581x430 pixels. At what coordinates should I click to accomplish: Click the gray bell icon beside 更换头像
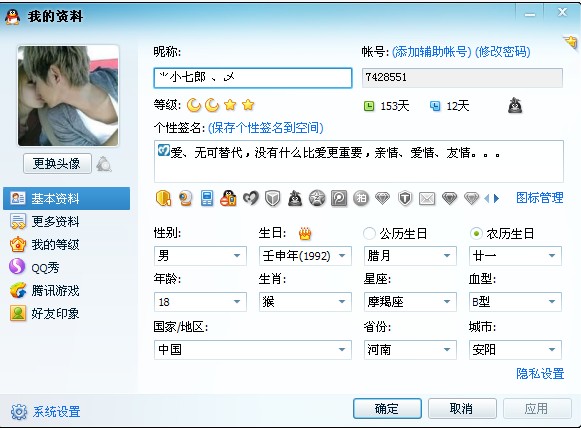(104, 164)
